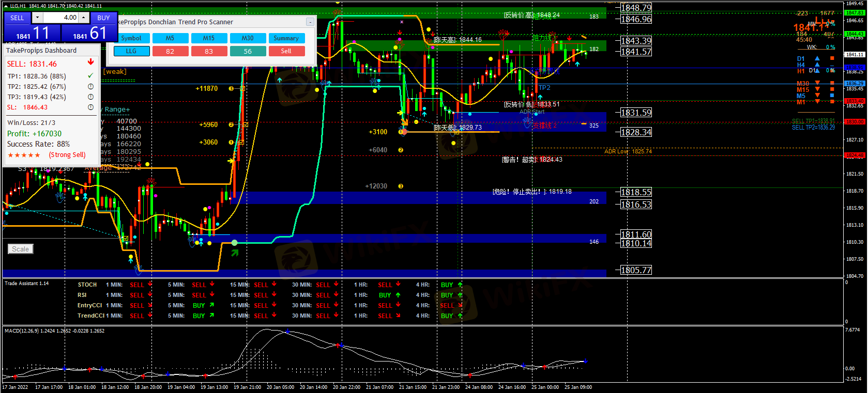Click the five-star rating in dashboard
The height and width of the screenshot is (393, 868).
tap(24, 155)
